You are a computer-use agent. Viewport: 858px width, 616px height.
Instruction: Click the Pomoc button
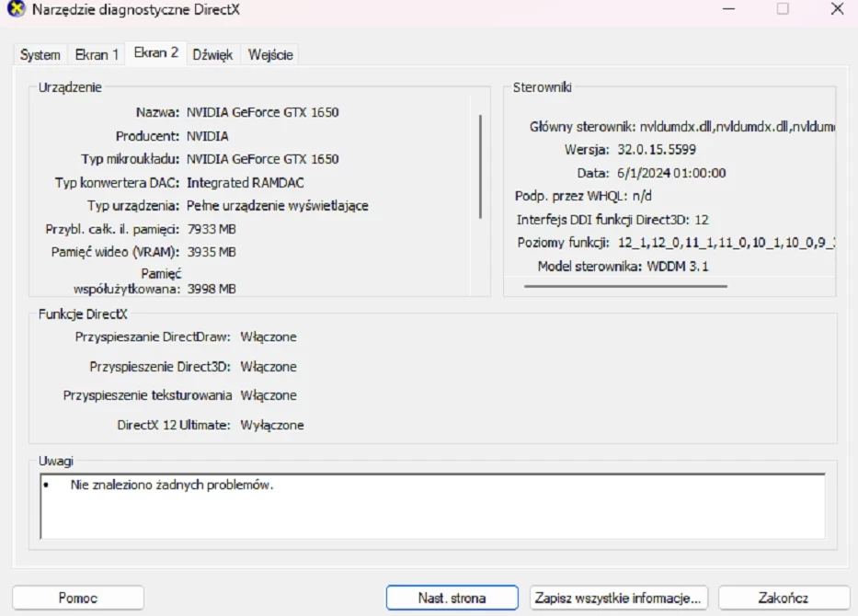78,597
